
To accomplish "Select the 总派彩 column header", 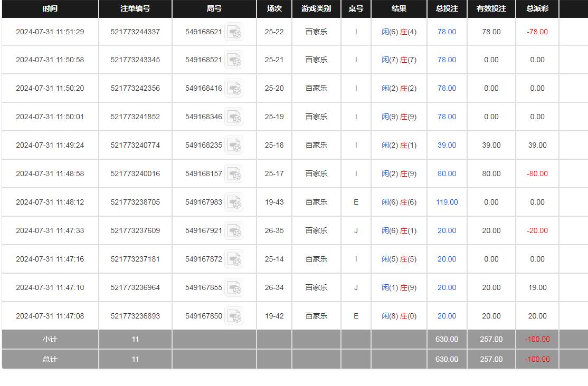I will (537, 9).
